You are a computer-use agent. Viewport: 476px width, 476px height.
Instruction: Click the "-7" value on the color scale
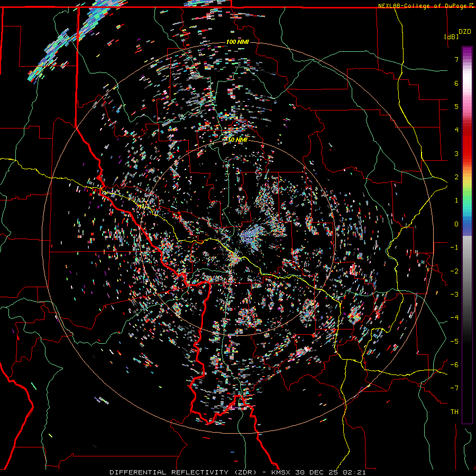pos(454,388)
